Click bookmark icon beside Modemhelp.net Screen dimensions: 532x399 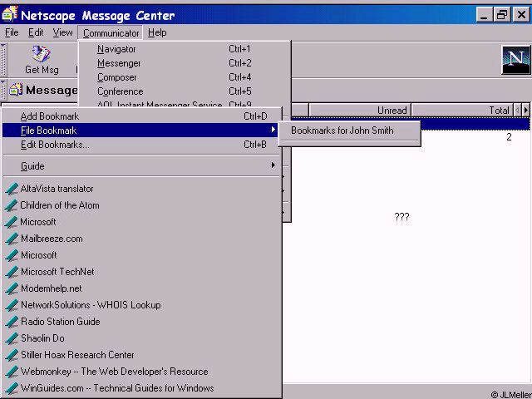(12, 288)
